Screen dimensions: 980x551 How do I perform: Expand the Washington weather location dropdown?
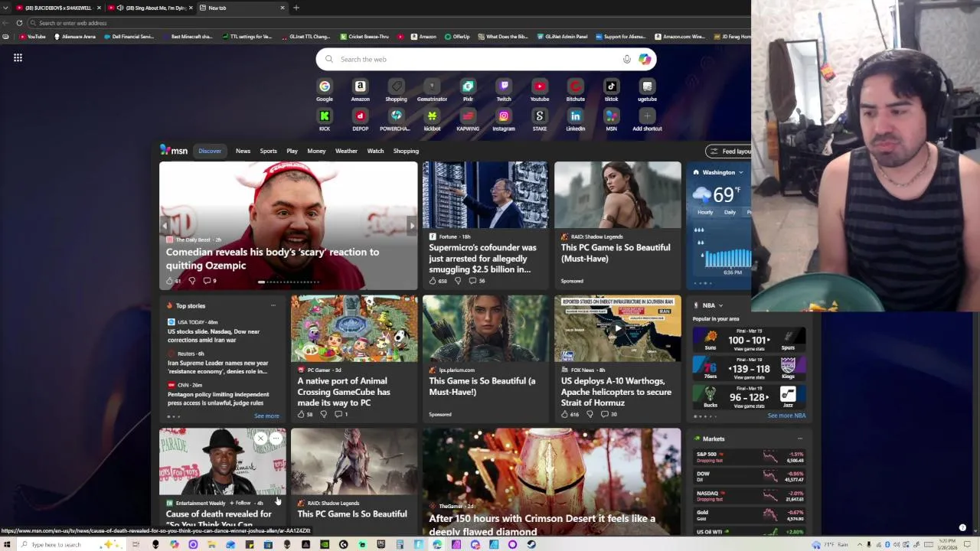coord(740,172)
